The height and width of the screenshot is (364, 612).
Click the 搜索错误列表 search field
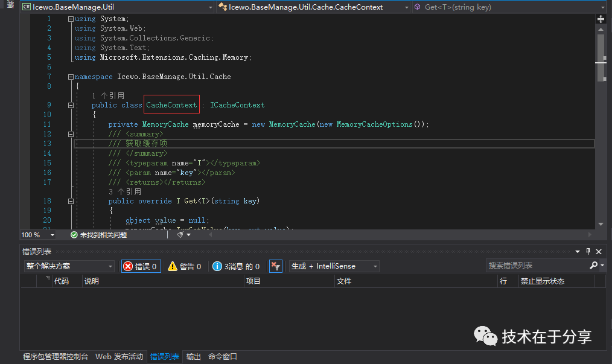coord(537,266)
